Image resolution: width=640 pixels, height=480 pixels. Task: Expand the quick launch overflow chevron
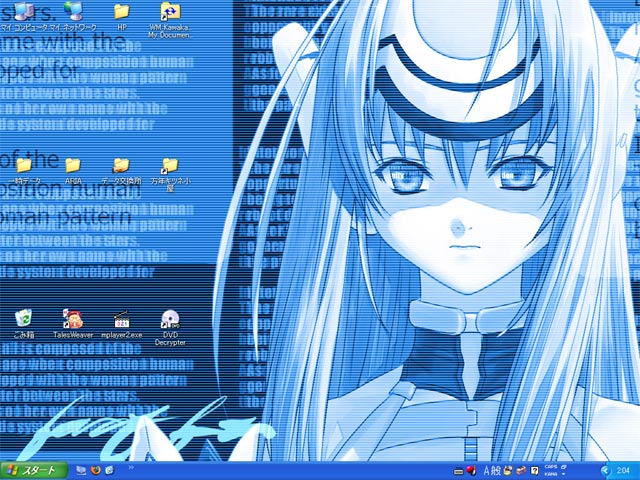coord(131,467)
